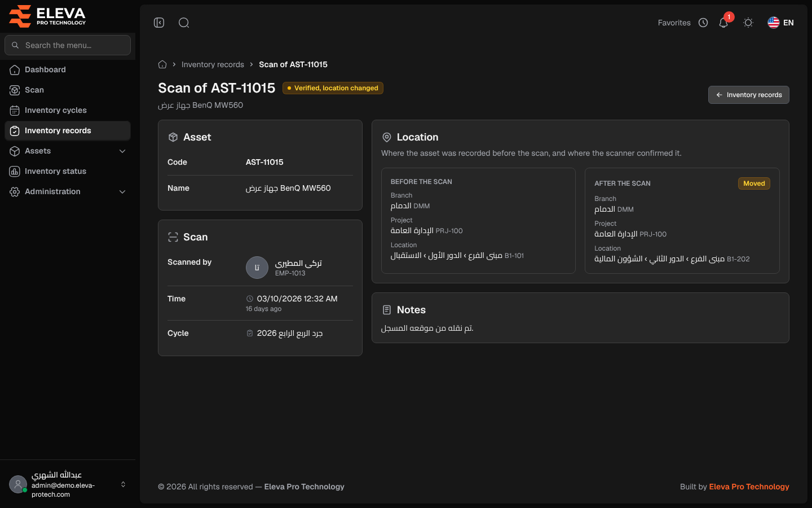Click the Verified, location changed badge
The height and width of the screenshot is (508, 812).
point(333,88)
